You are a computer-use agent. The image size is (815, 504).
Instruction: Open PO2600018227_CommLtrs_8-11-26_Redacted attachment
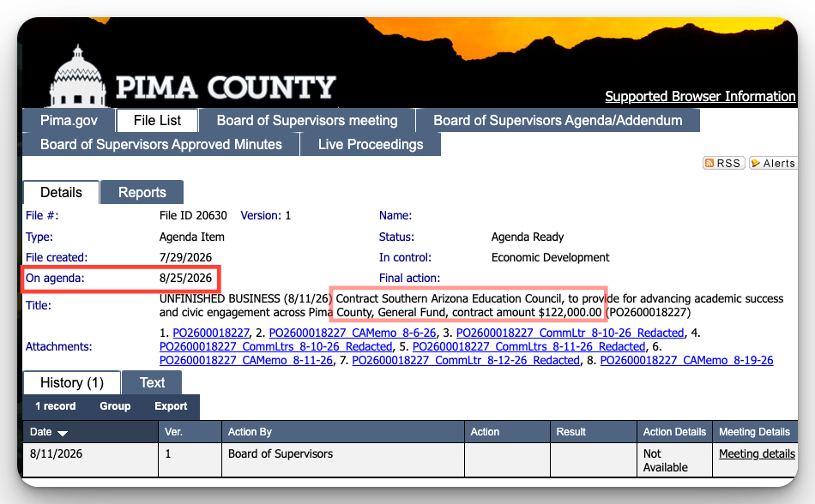coord(529,346)
